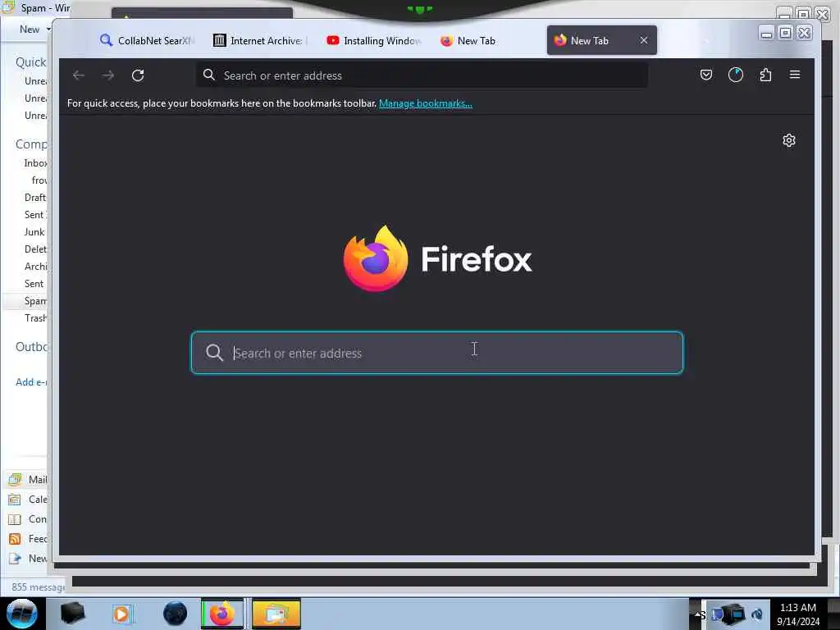Open the Windows Start orb

[x=21, y=614]
